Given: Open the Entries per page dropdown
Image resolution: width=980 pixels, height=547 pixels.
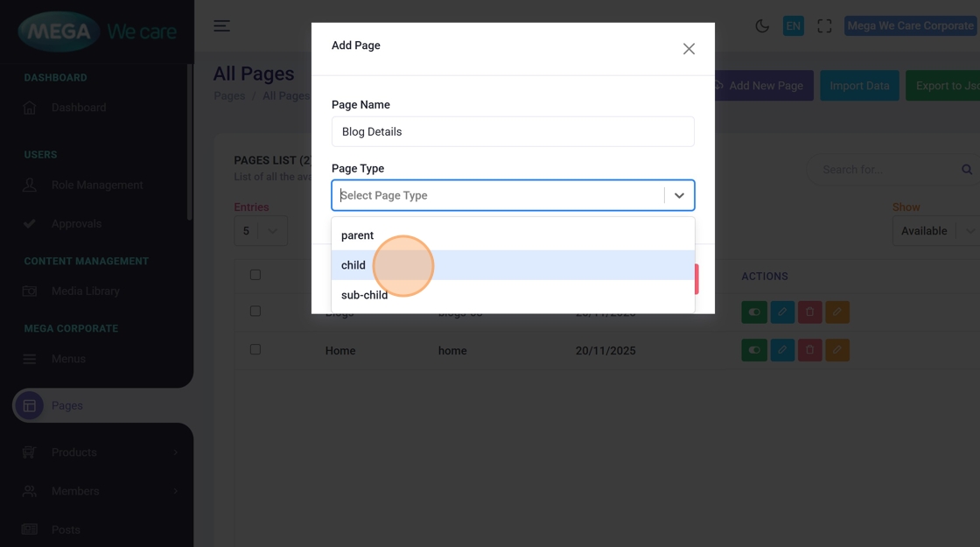Looking at the screenshot, I should (x=261, y=231).
